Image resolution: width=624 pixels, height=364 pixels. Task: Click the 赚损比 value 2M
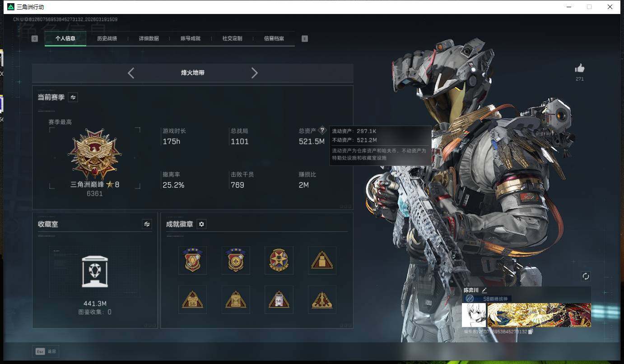(304, 185)
